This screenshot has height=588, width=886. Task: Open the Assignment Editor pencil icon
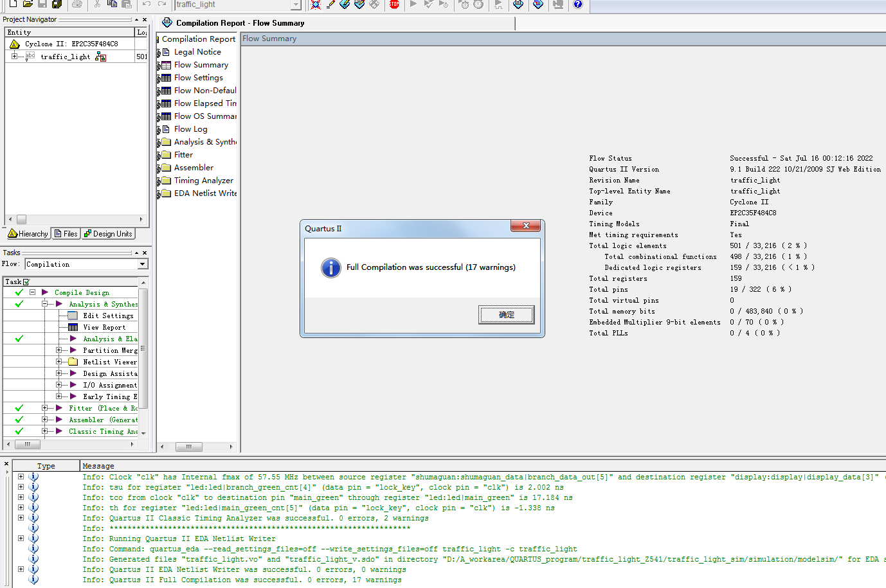point(330,4)
